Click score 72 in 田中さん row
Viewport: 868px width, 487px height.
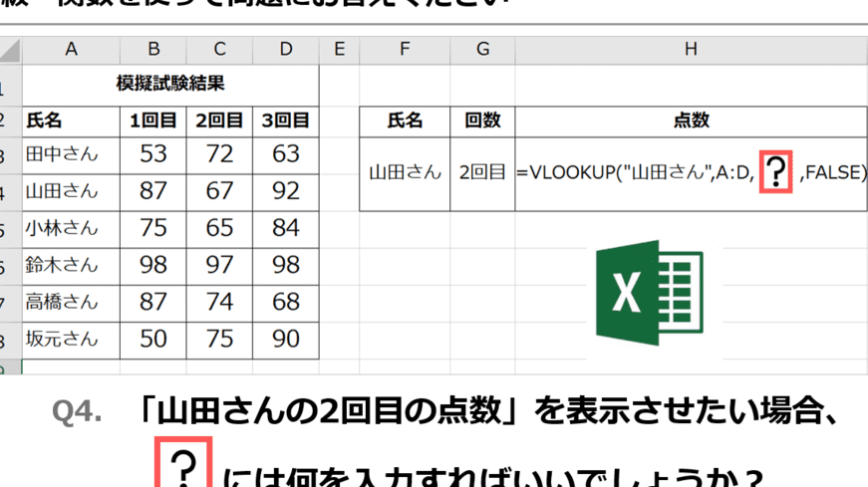[x=219, y=155]
